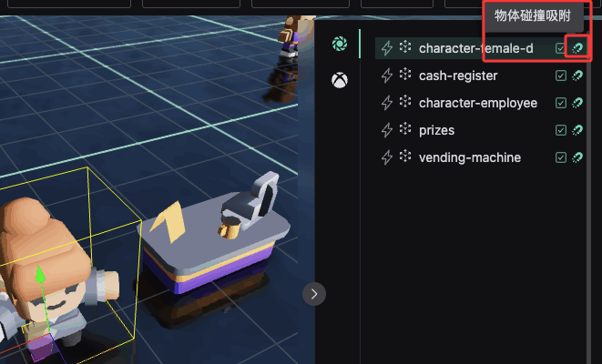Click the lightning bolt icon for prizes
Screen dimensions: 602x364
tap(387, 130)
